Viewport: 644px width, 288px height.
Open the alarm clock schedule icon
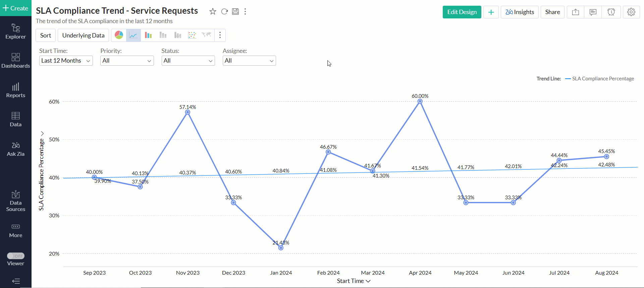[611, 12]
